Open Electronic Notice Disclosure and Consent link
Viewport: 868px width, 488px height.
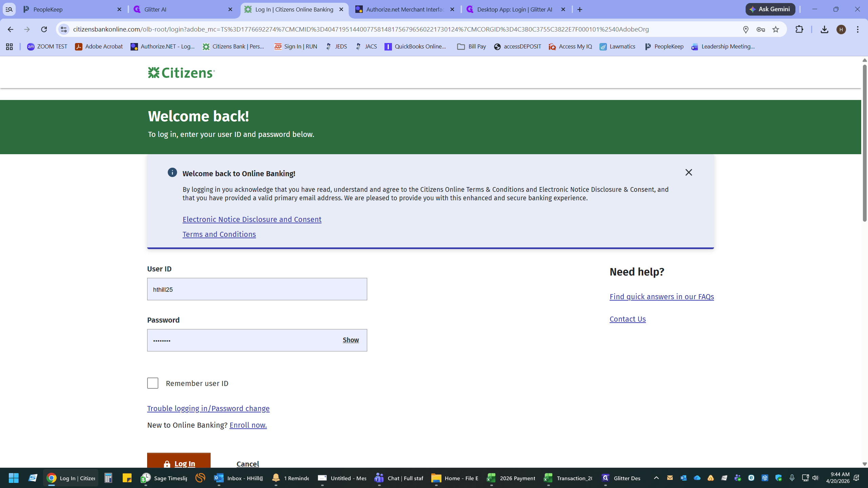[x=252, y=219]
